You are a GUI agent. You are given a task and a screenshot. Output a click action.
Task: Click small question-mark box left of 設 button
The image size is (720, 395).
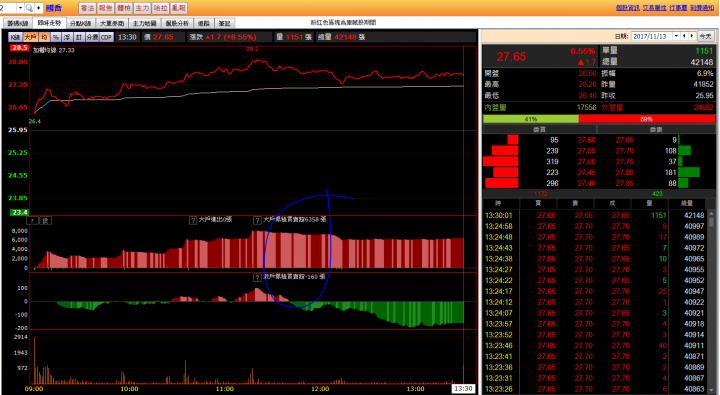32,220
